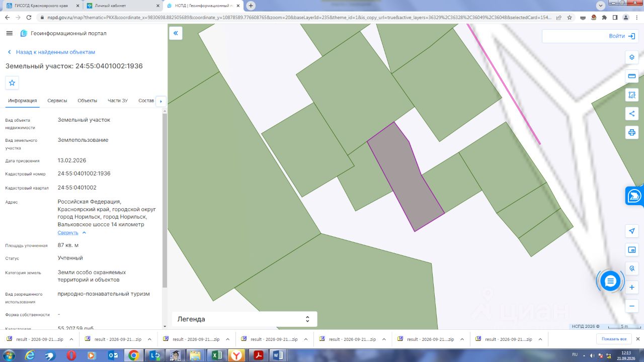Expand the Легенда panel
This screenshot has height=362, width=644.
tap(245, 319)
